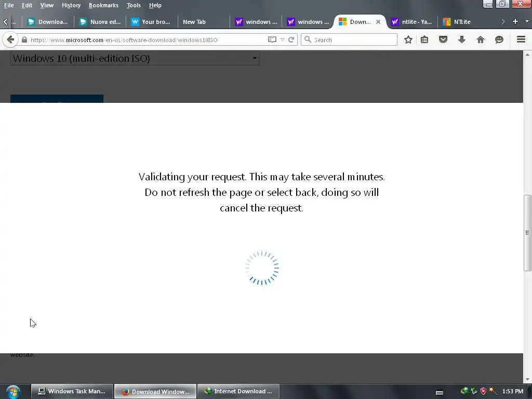Show bookmarks list icon

[424, 39]
